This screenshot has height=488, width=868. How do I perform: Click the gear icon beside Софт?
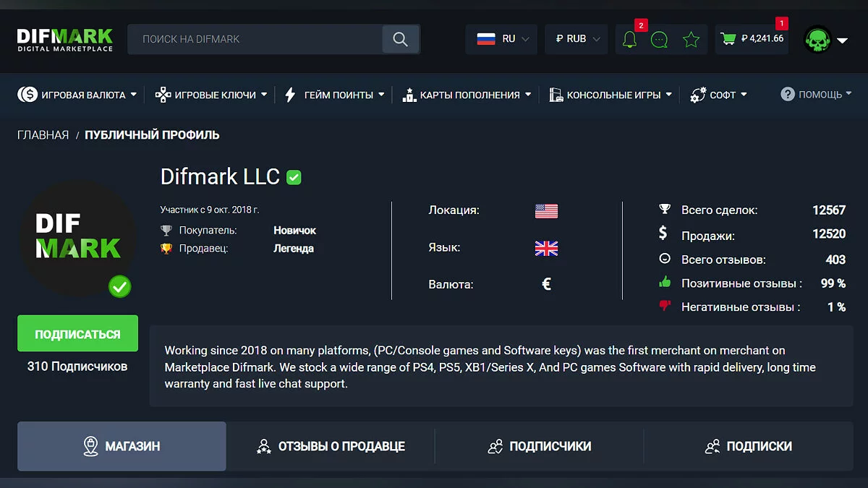(698, 95)
